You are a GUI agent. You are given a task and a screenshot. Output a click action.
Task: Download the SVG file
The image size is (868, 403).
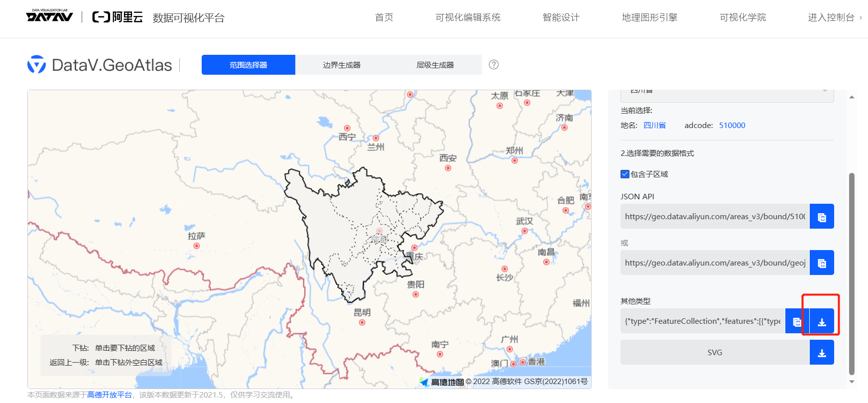pos(822,353)
